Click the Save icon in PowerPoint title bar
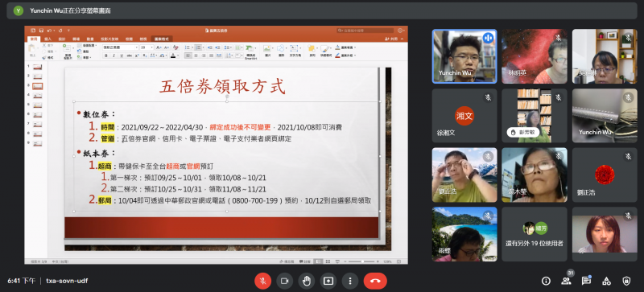Screen dimensions: 644x292 (41, 31)
